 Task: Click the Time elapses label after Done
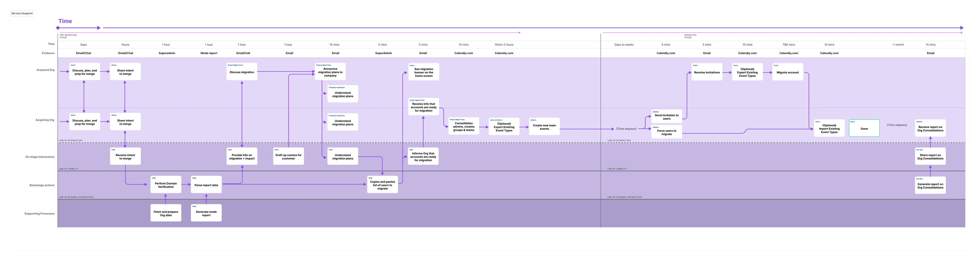coord(897,125)
